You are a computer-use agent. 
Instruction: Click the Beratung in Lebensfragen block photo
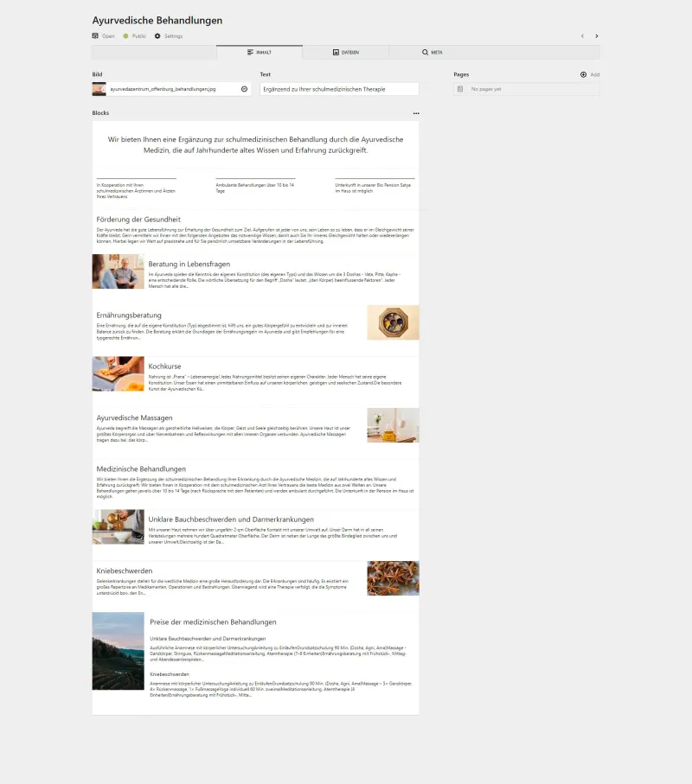(x=119, y=271)
